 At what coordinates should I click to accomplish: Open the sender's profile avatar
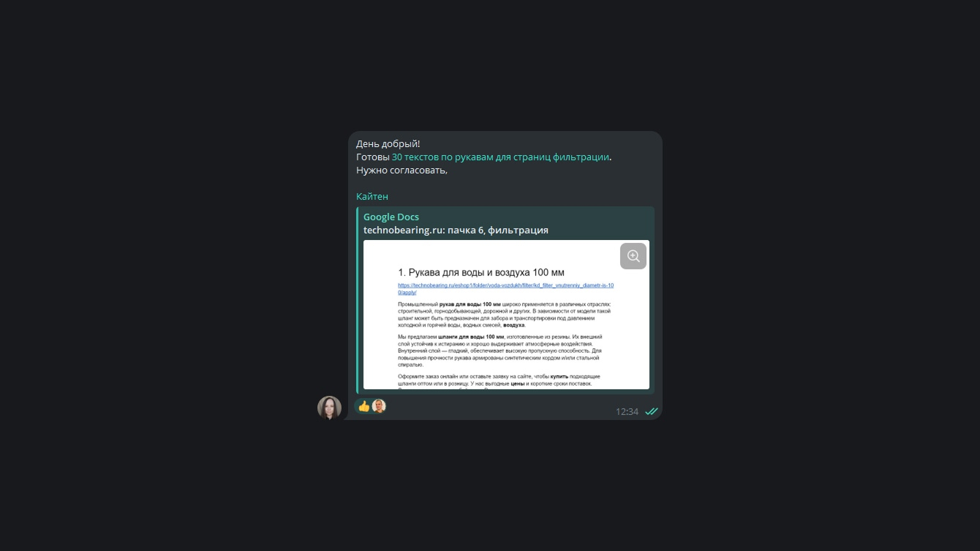click(x=329, y=408)
